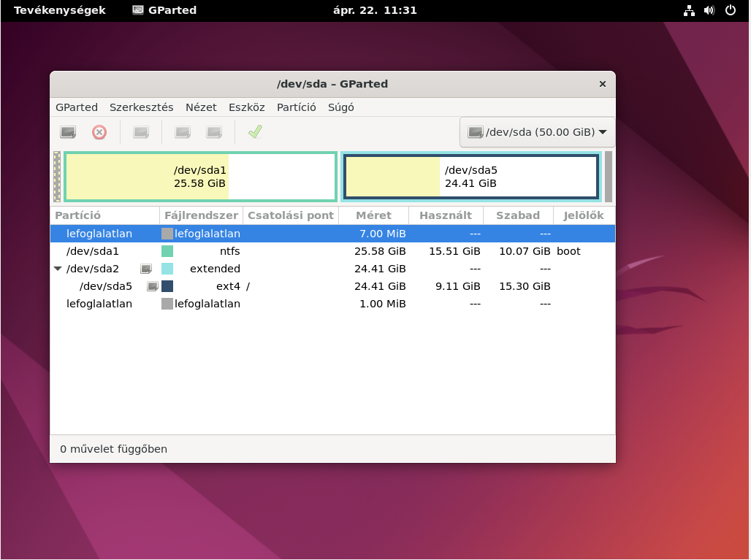Select the /dev/sda1 partition row
The image size is (751, 560).
click(332, 251)
